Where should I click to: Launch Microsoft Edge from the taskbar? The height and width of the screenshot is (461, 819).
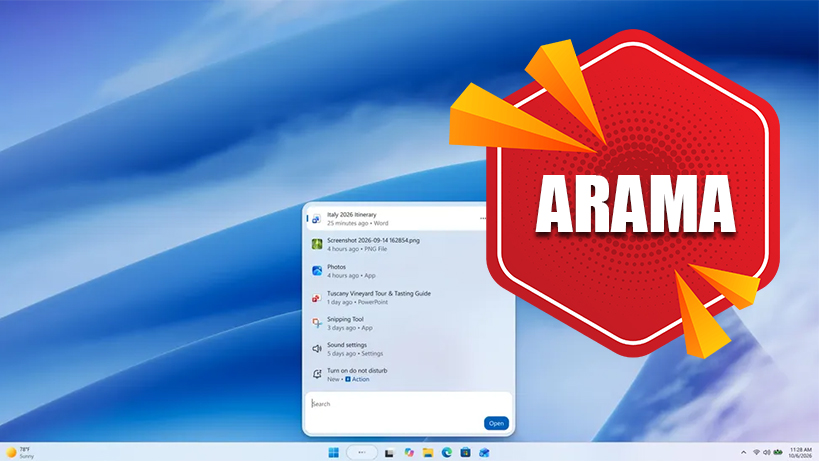click(447, 453)
